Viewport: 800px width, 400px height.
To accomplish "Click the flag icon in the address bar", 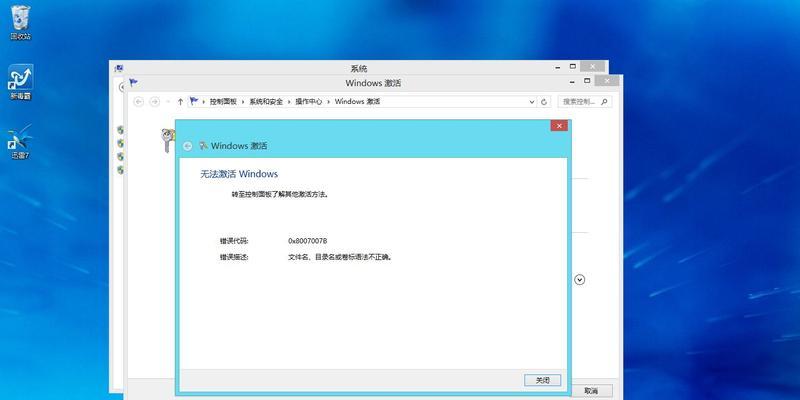I will [x=194, y=101].
